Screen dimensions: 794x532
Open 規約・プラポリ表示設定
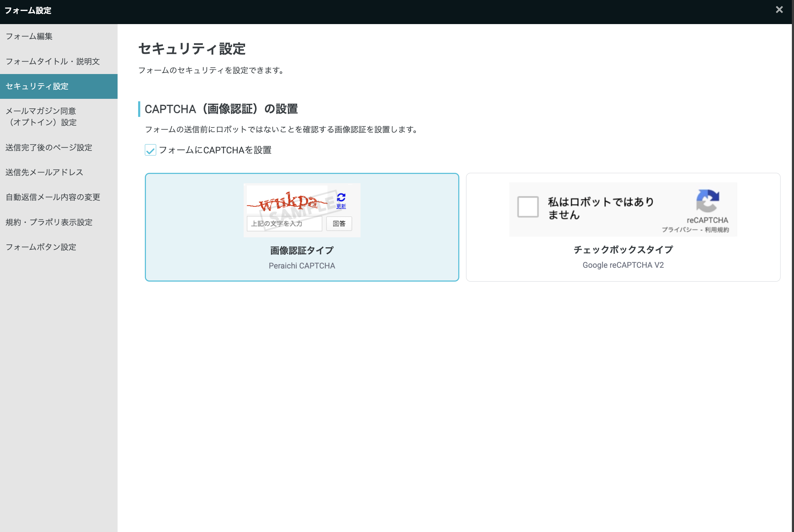point(59,222)
